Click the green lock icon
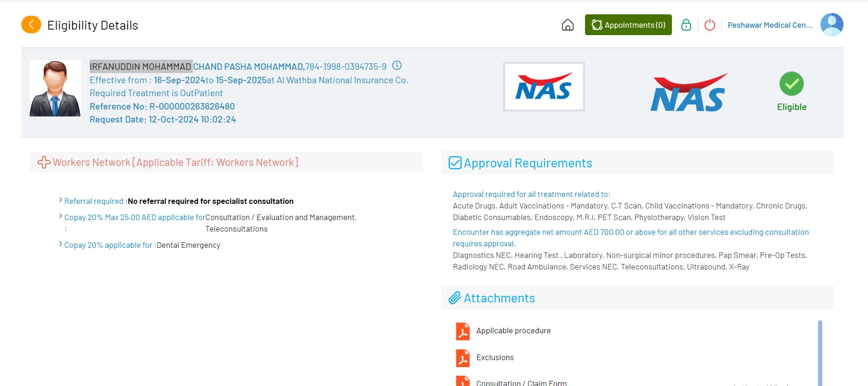The image size is (868, 386). (x=686, y=25)
